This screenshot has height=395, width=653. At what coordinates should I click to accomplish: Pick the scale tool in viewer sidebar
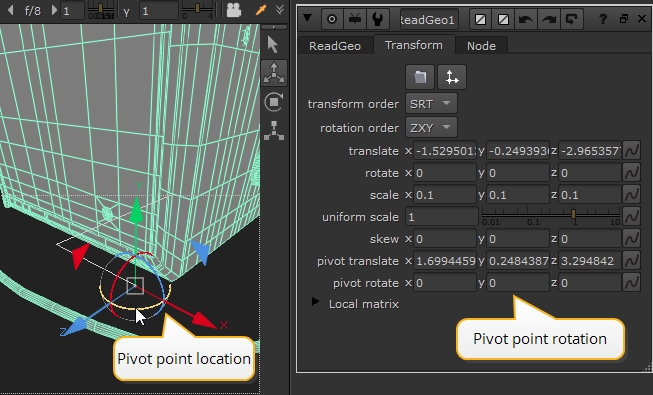pyautogui.click(x=274, y=130)
